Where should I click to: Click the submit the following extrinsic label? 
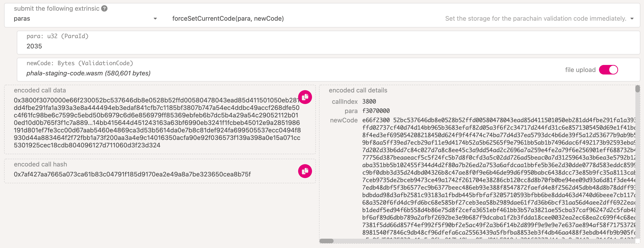coord(57,8)
